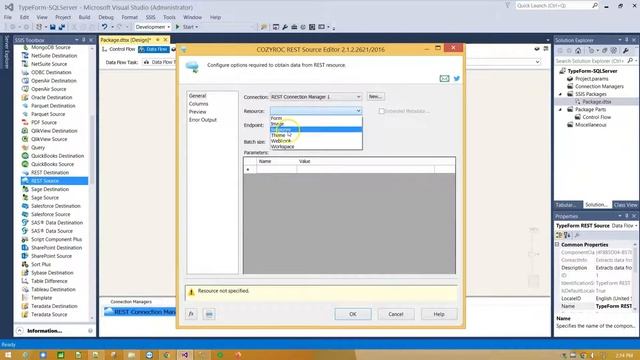
Task: Collapse Common Properties section in Properties
Action: click(557, 244)
